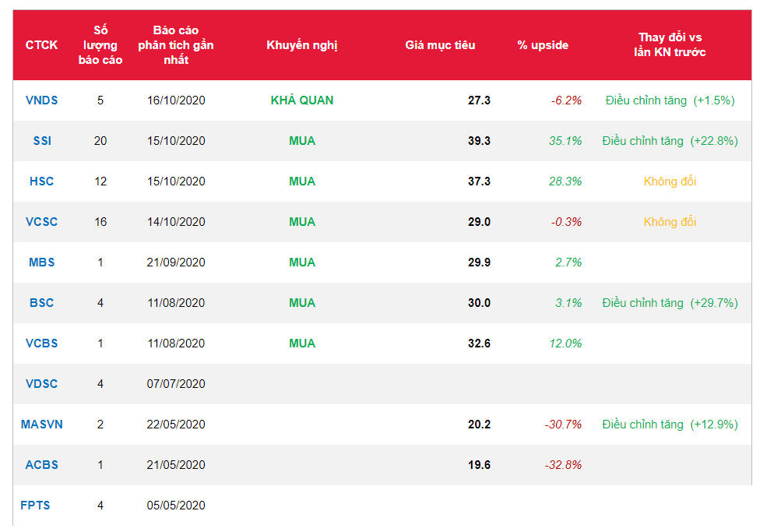This screenshot has height=532, width=774.
Task: Select the KHẢ QUAN recommendation cell
Action: [301, 100]
